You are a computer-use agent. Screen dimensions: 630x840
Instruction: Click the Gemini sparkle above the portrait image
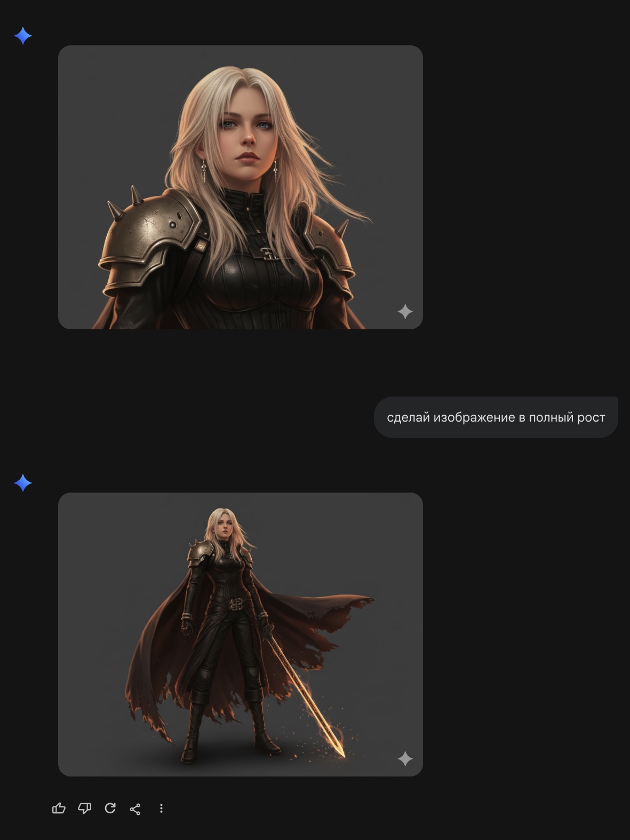(23, 36)
